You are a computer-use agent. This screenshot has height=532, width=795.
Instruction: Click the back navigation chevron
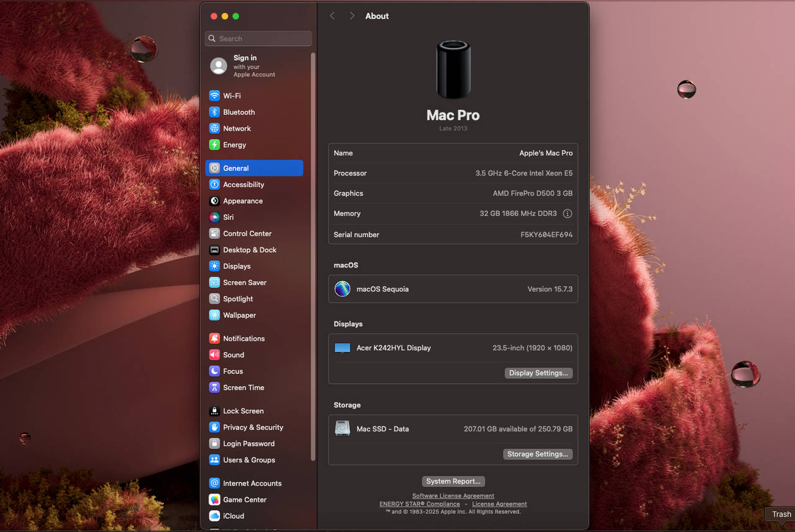click(x=332, y=16)
